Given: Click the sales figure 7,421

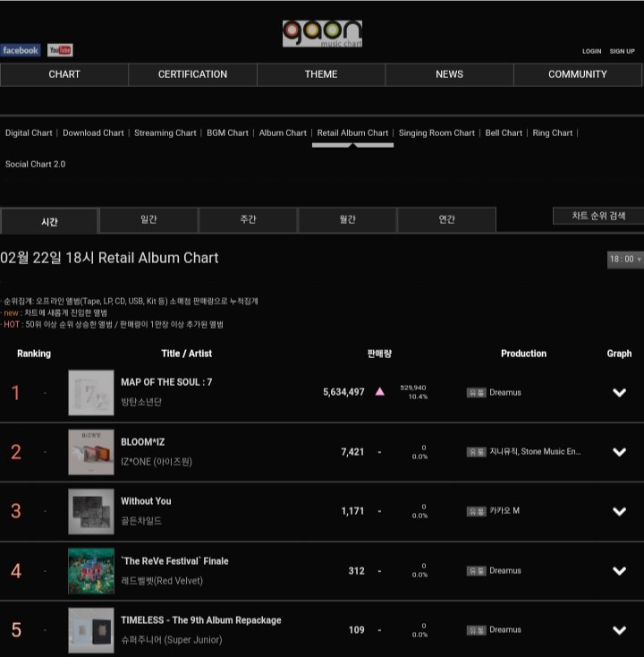Looking at the screenshot, I should pyautogui.click(x=352, y=452).
